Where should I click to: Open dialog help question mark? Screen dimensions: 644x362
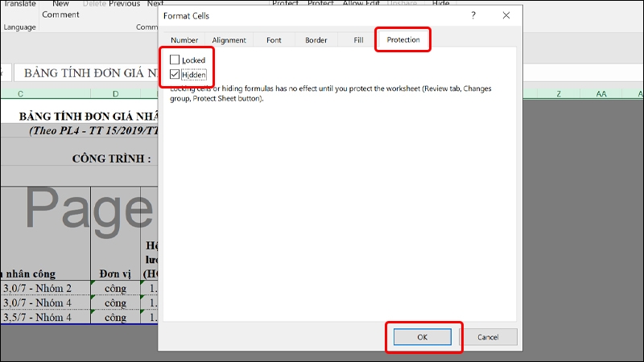(x=473, y=15)
